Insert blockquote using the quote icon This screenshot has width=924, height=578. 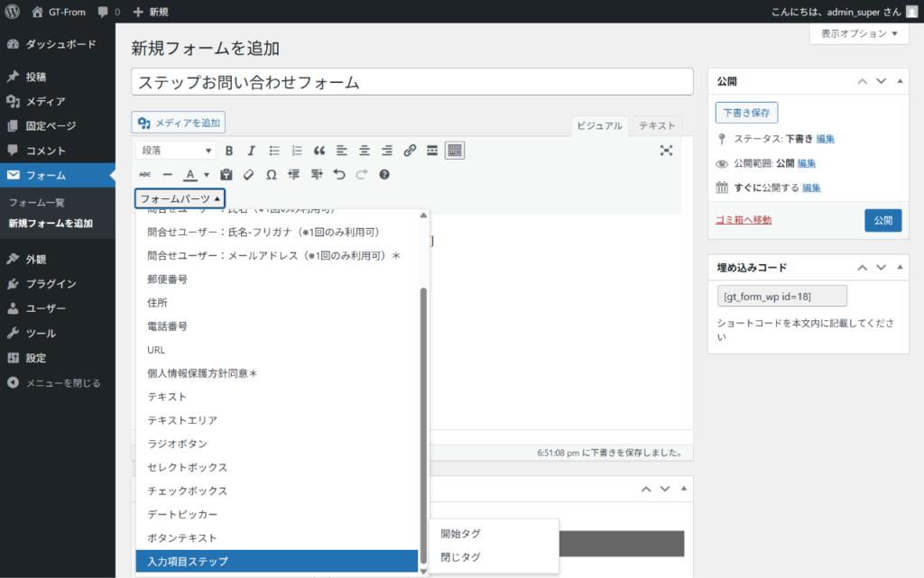(319, 151)
